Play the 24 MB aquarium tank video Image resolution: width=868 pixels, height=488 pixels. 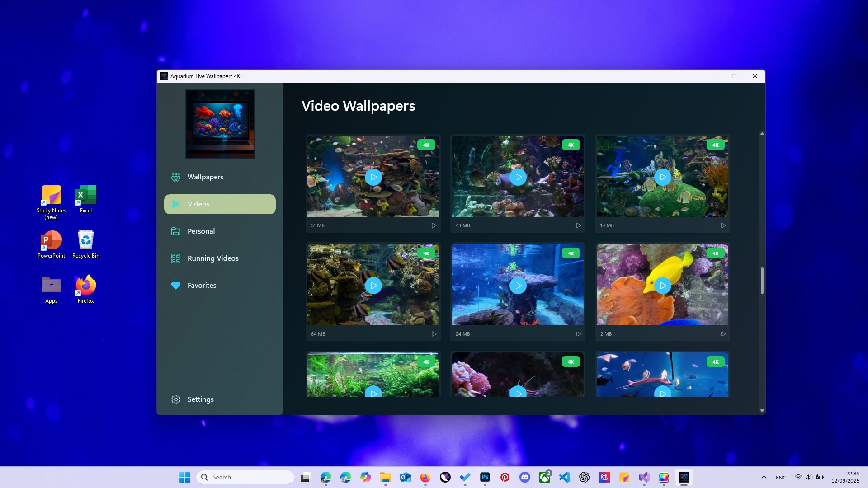tap(518, 285)
